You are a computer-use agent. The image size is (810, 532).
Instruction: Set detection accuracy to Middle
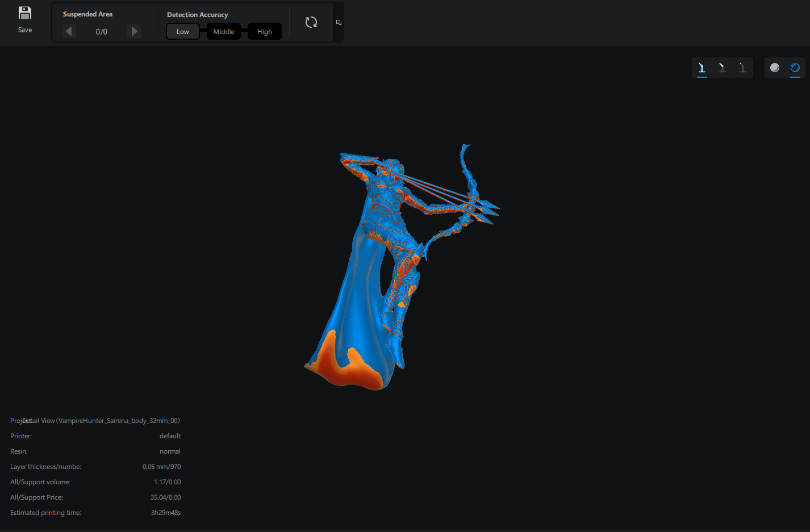(224, 32)
